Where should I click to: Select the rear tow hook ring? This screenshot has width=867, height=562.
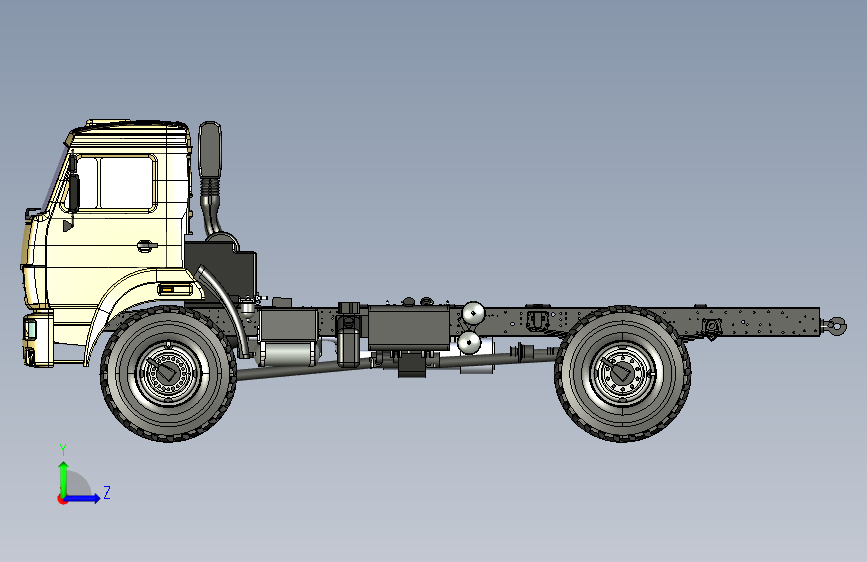click(x=836, y=325)
